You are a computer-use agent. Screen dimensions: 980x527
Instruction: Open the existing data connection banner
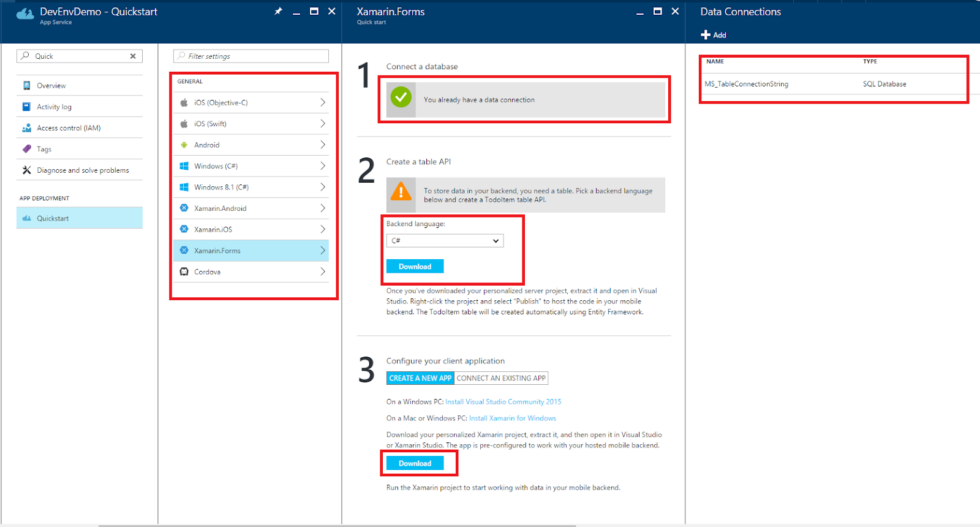click(526, 99)
